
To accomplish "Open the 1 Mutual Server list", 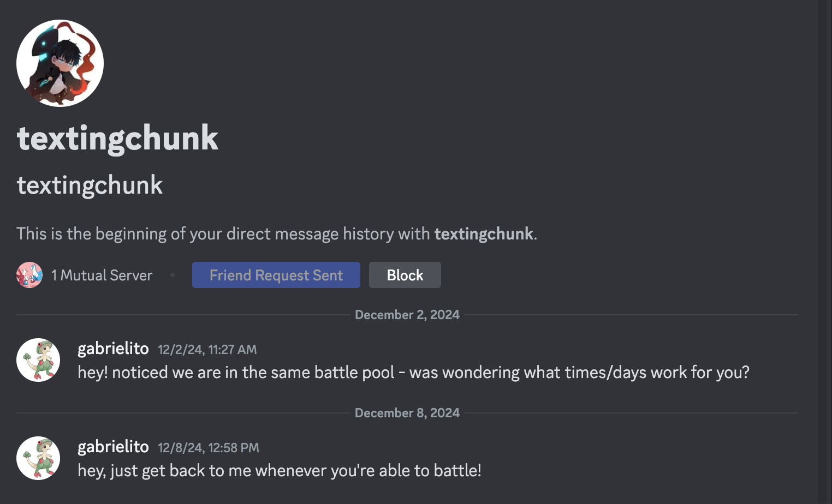I will (x=101, y=275).
